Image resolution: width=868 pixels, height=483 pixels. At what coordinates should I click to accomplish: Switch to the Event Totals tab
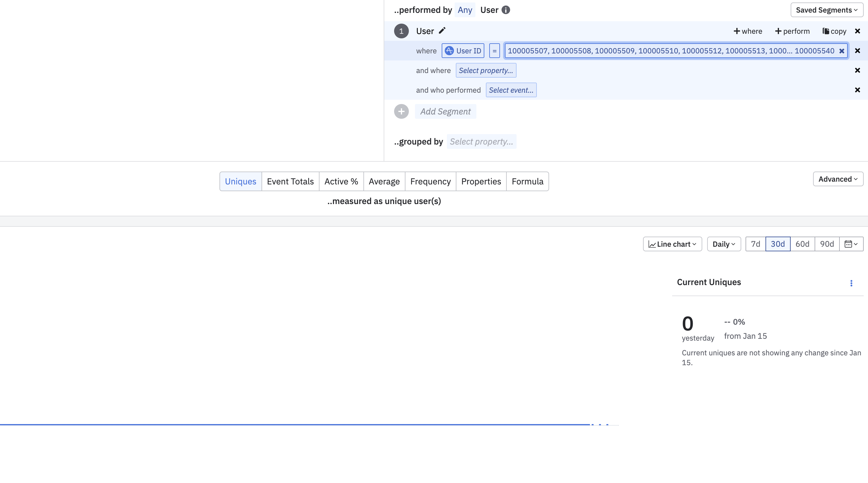(290, 181)
